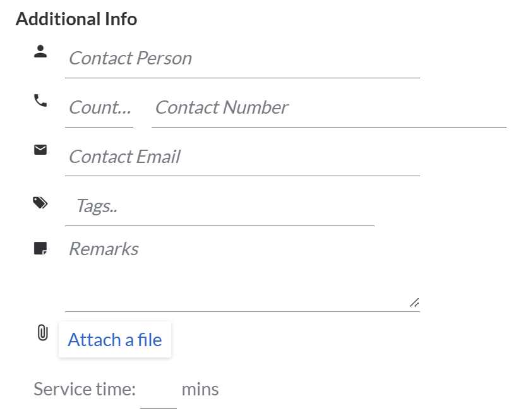Screen dimensions: 528x420
Task: Focus the Tags input field
Action: (x=219, y=206)
